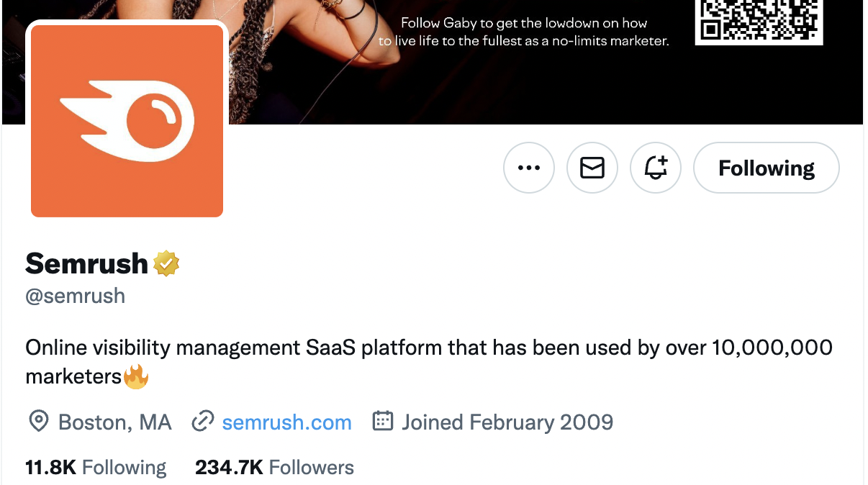Click the location pin icon

37,422
